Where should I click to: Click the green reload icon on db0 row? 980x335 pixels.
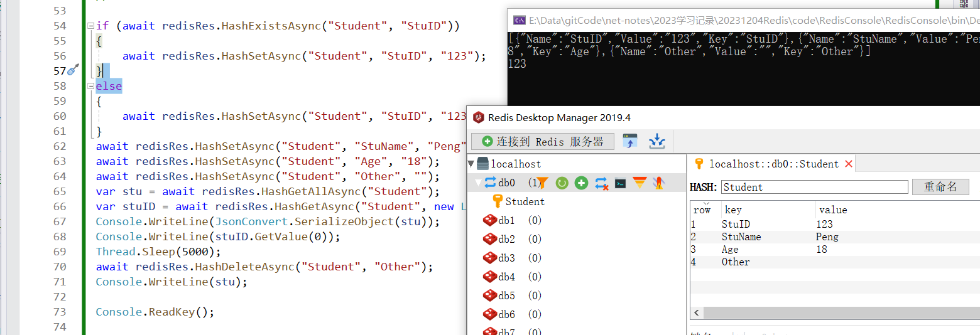(562, 183)
